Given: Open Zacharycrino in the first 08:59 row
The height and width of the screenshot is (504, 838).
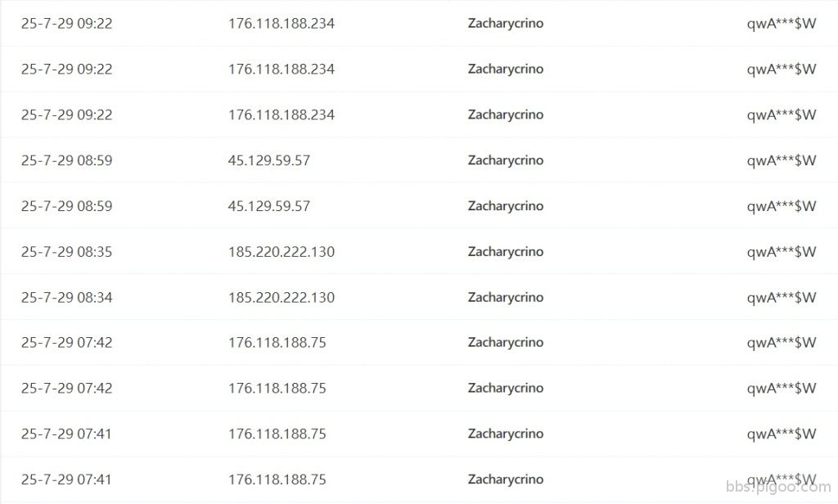Looking at the screenshot, I should click(505, 160).
